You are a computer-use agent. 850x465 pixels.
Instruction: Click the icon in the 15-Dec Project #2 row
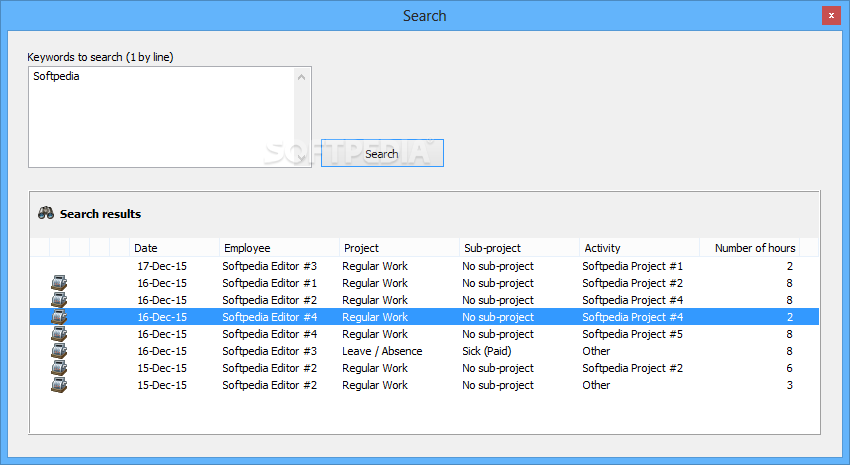(x=59, y=368)
